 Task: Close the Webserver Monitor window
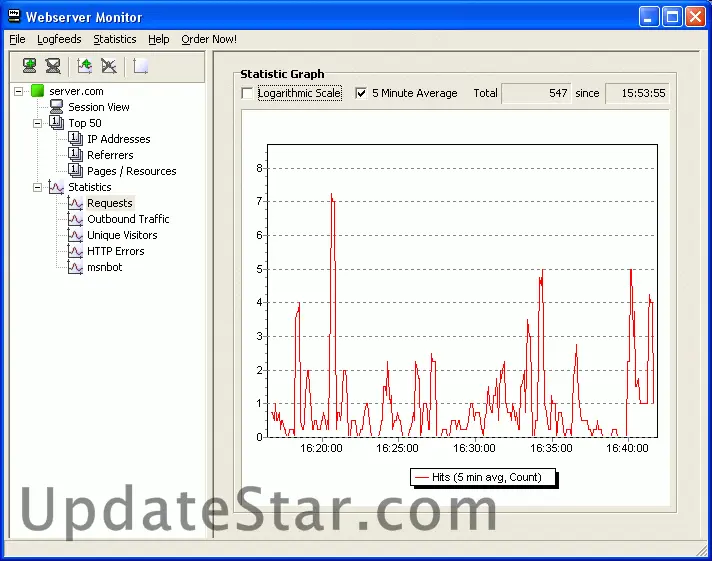click(695, 17)
